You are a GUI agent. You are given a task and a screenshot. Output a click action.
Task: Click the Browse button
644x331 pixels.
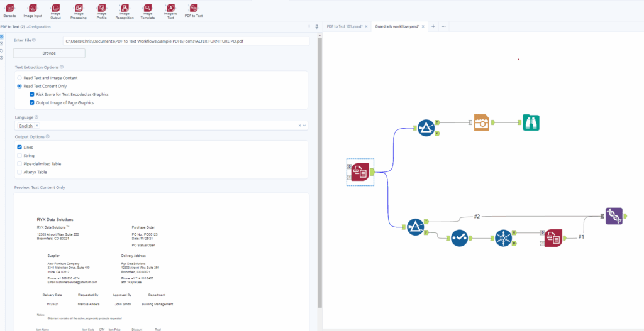point(49,53)
